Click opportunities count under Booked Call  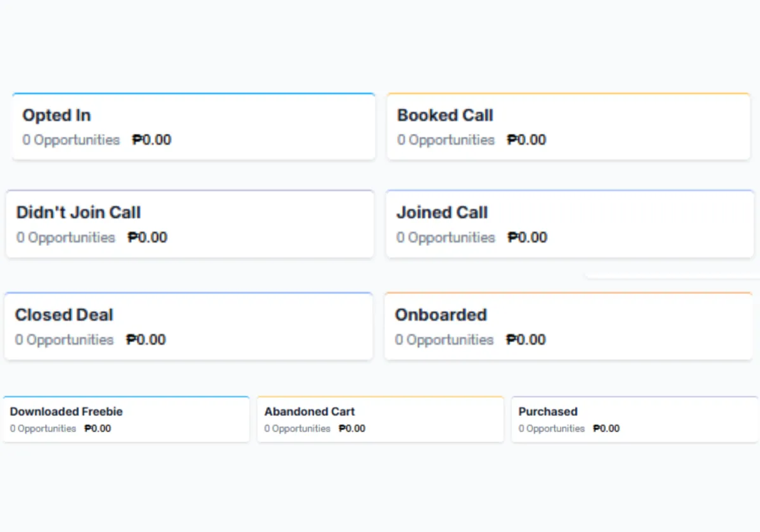(x=446, y=140)
